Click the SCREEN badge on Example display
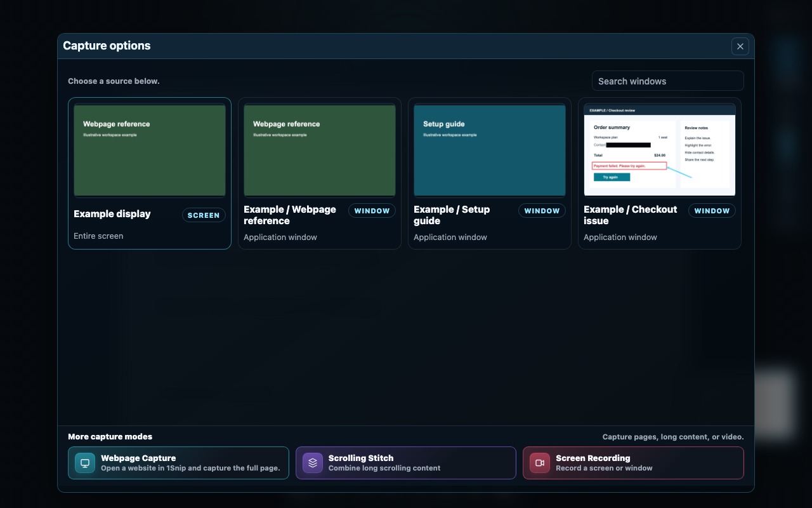 [204, 215]
